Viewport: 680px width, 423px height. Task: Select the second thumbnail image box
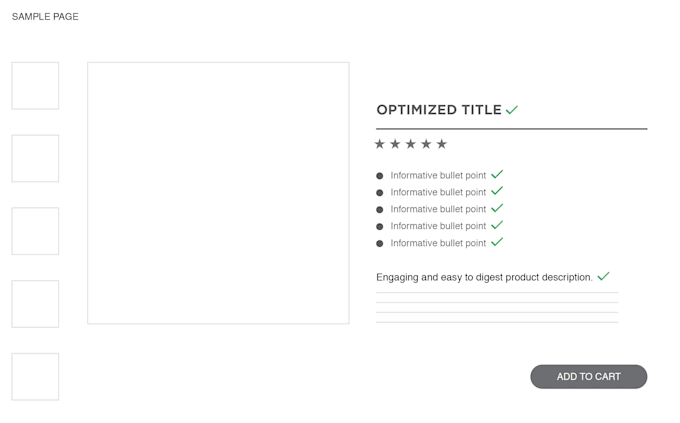(x=35, y=158)
